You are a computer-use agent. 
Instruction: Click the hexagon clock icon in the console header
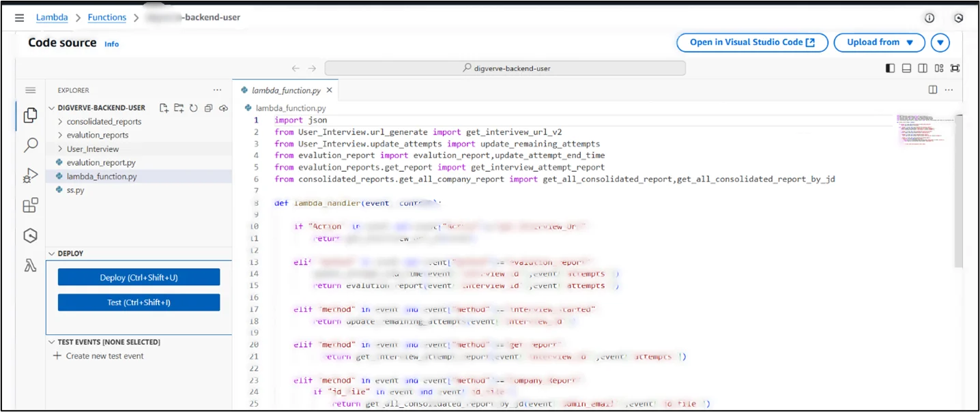[x=959, y=18]
